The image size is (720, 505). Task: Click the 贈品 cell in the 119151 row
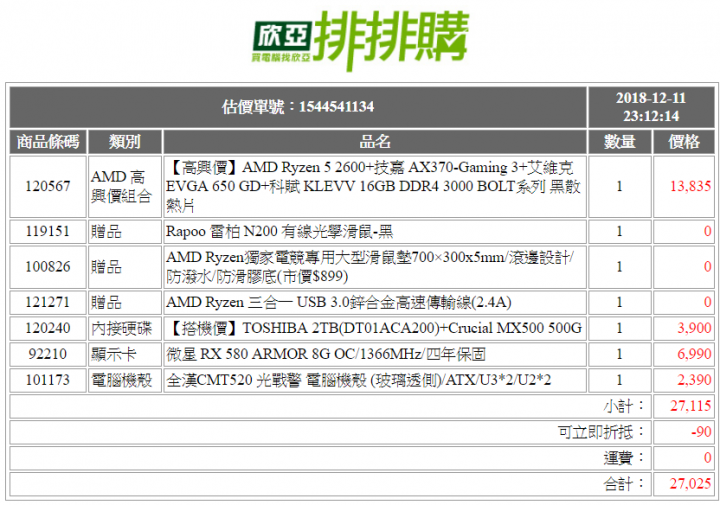124,231
